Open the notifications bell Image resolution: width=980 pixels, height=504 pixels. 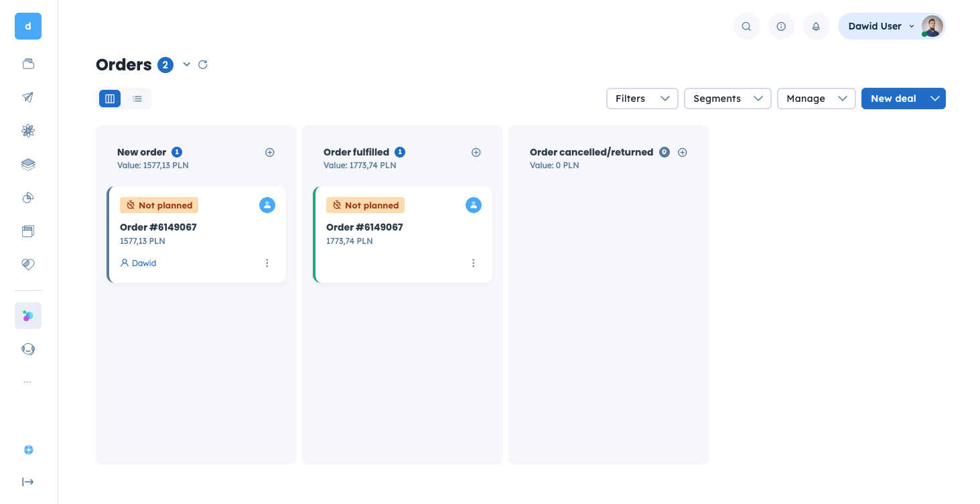[816, 27]
